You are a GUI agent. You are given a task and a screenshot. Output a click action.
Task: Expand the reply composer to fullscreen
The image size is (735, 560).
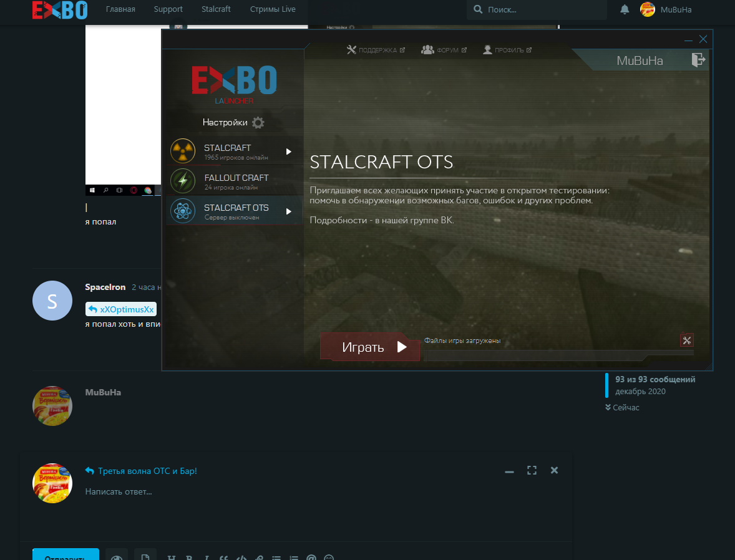(532, 470)
